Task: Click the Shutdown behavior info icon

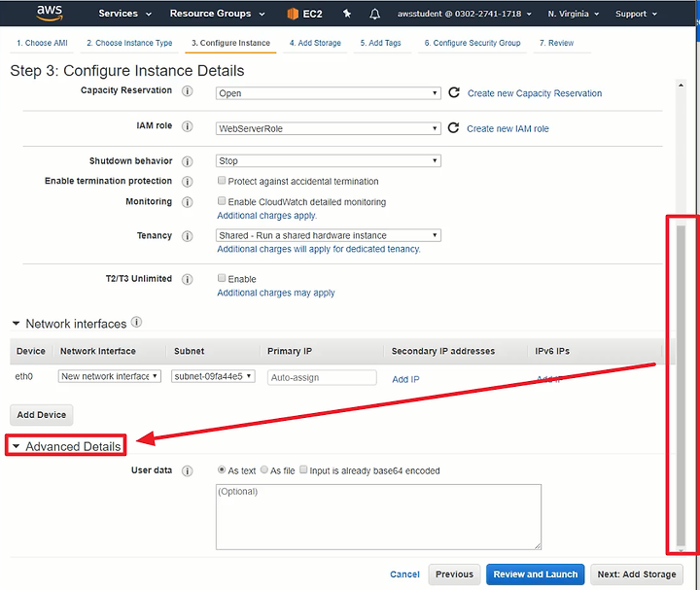Action: pos(187,161)
